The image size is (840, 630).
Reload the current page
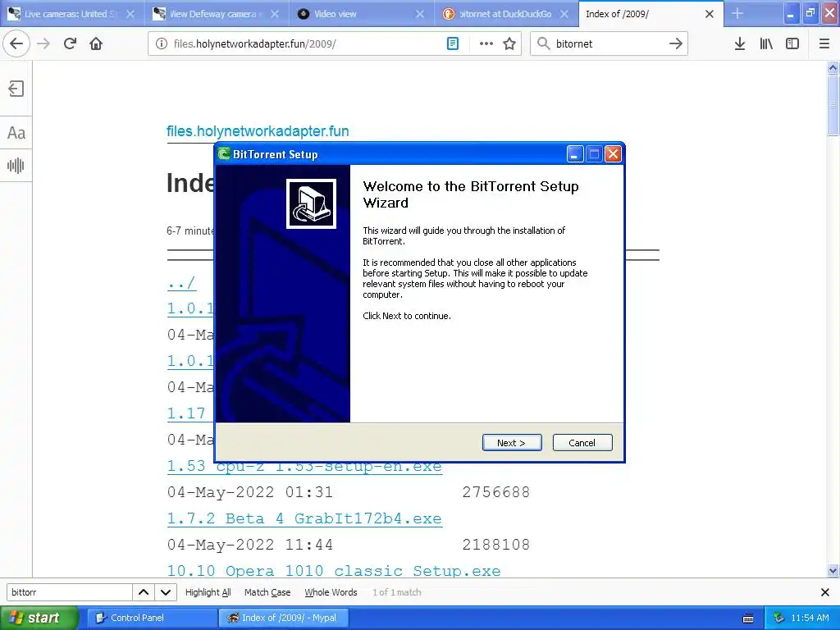pyautogui.click(x=70, y=43)
